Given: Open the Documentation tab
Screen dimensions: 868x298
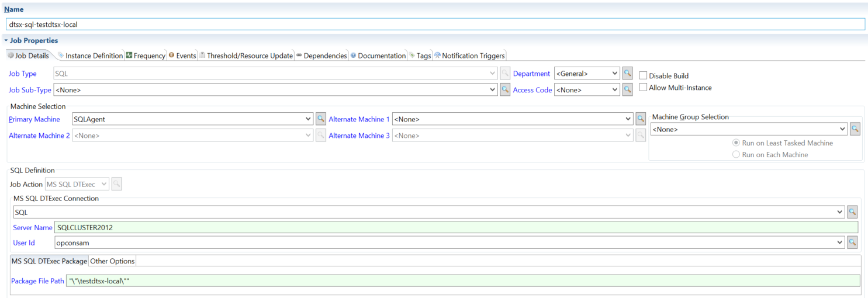Looking at the screenshot, I should click(378, 56).
